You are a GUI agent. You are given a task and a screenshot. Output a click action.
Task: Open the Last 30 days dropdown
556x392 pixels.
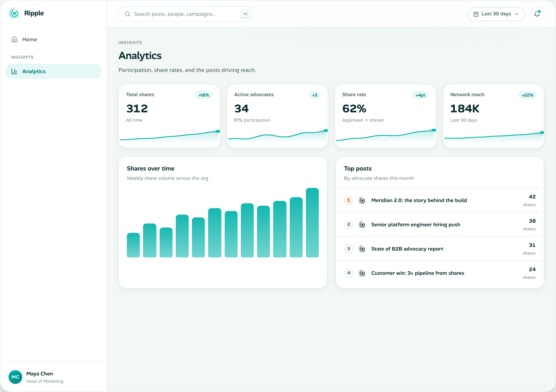click(496, 14)
